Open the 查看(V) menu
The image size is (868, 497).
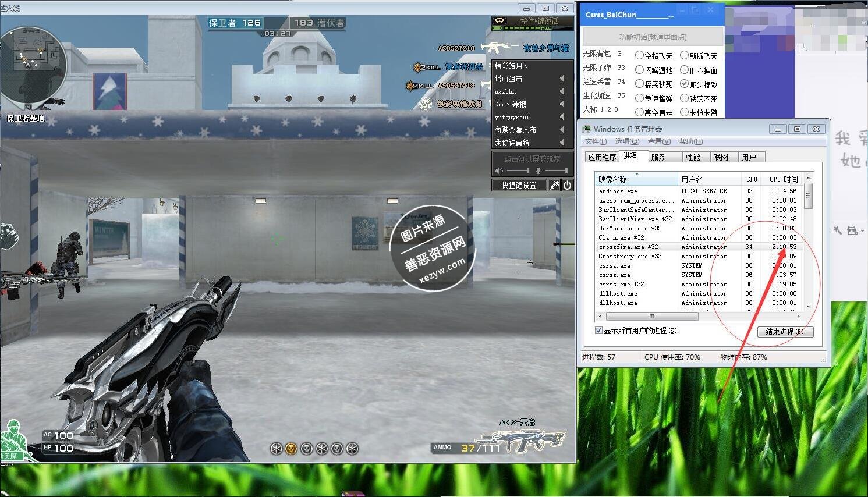tap(658, 141)
